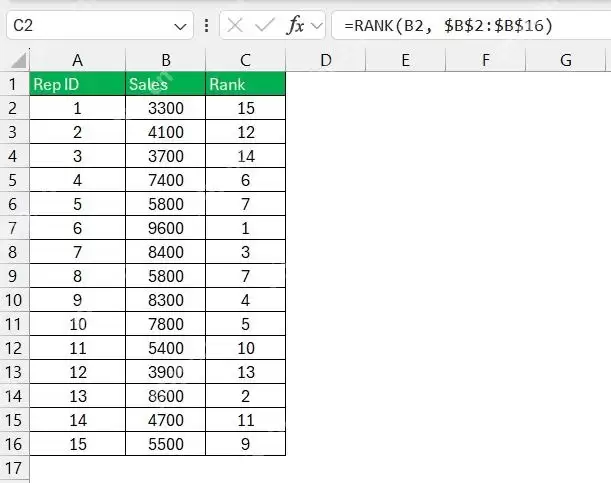This screenshot has width=611, height=483.
Task: Select the cell with sales 3300
Action: coord(166,108)
